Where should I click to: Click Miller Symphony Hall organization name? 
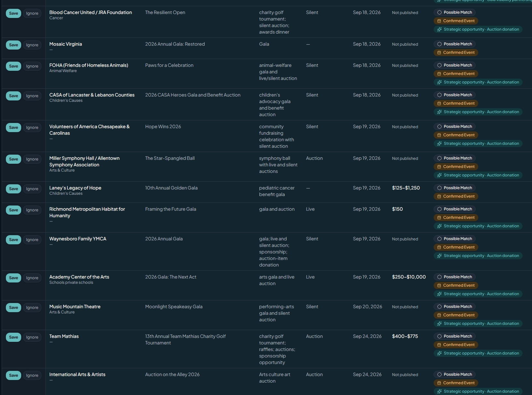pos(84,161)
